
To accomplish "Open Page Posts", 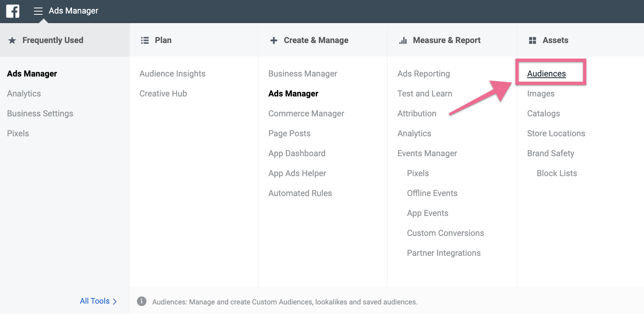I will point(289,133).
